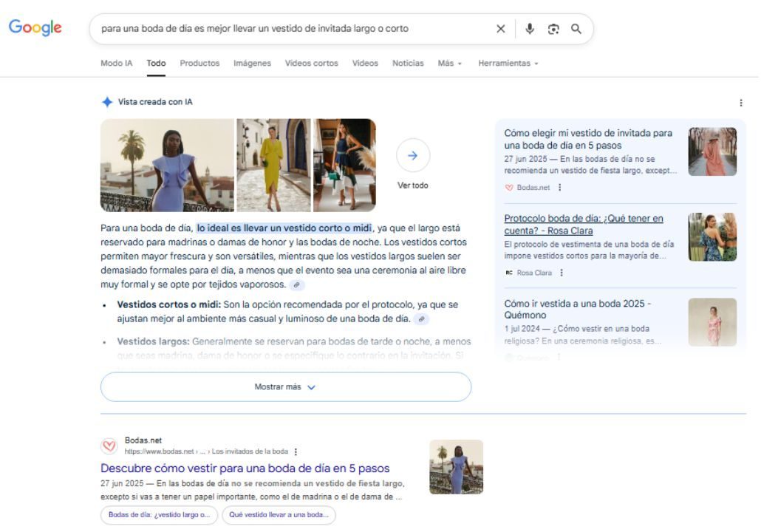Click thumbnail of the Bodas.net source card
761x532 pixels.
pos(712,151)
